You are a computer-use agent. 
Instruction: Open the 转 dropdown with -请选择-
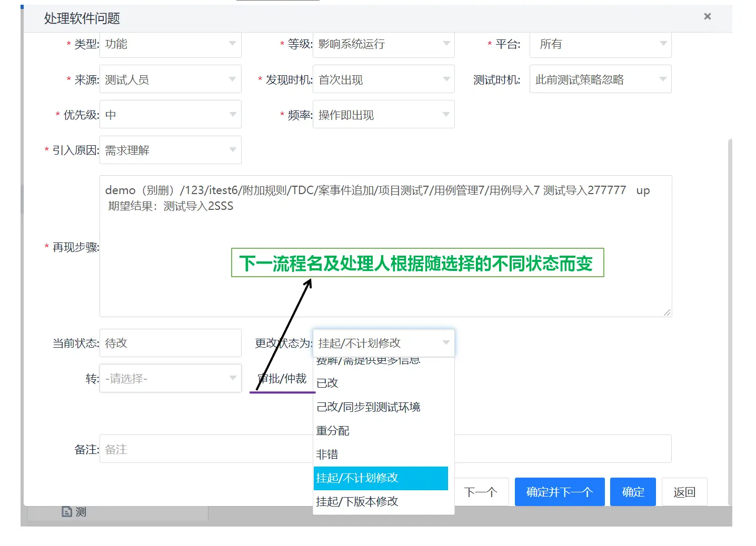point(171,378)
